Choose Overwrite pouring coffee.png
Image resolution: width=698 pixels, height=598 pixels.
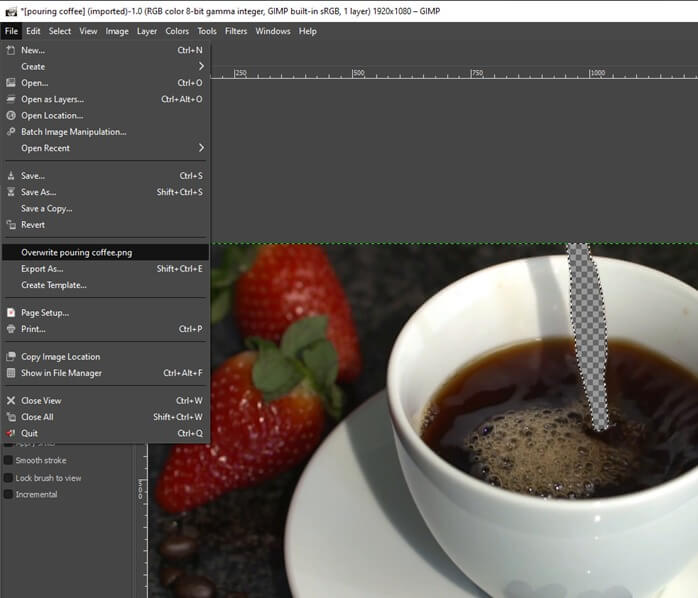[x=77, y=253]
